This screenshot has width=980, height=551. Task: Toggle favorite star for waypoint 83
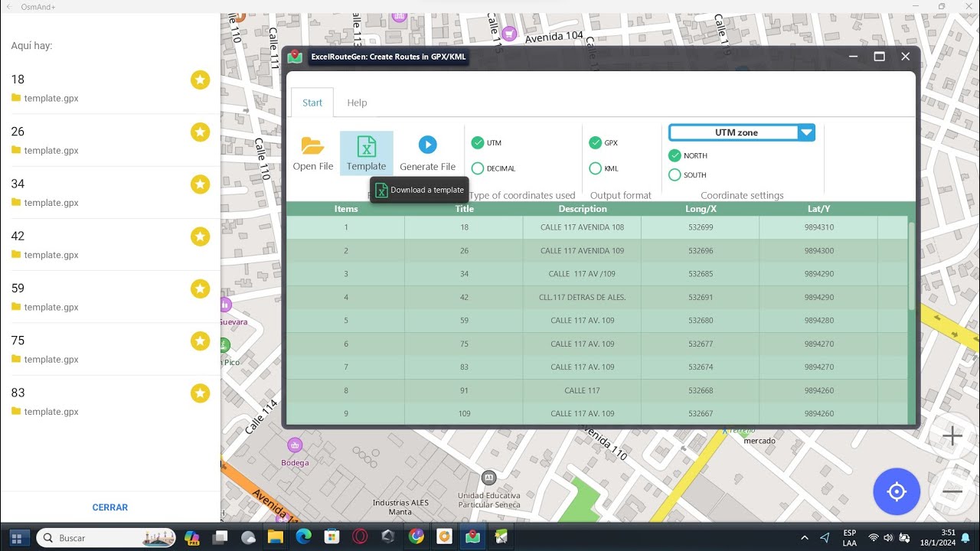click(200, 393)
